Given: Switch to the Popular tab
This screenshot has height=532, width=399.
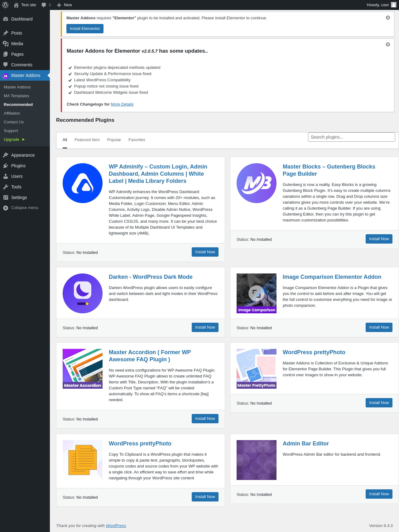Looking at the screenshot, I should [x=114, y=140].
